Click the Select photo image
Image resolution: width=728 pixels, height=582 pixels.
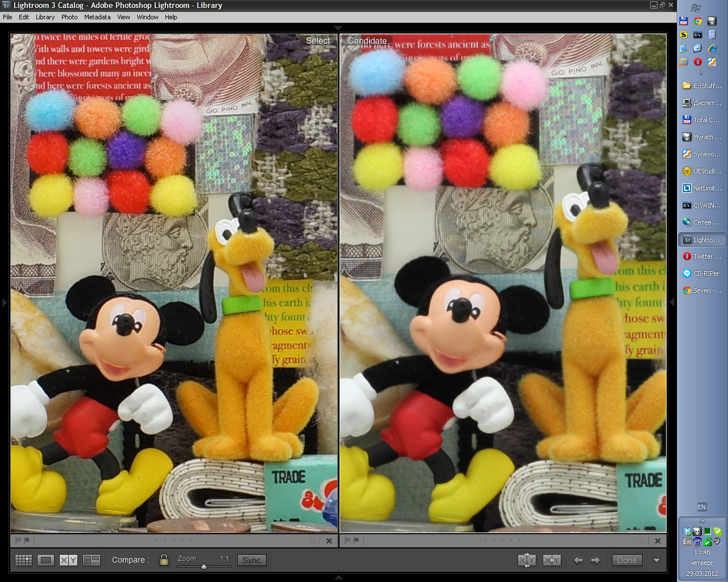174,283
